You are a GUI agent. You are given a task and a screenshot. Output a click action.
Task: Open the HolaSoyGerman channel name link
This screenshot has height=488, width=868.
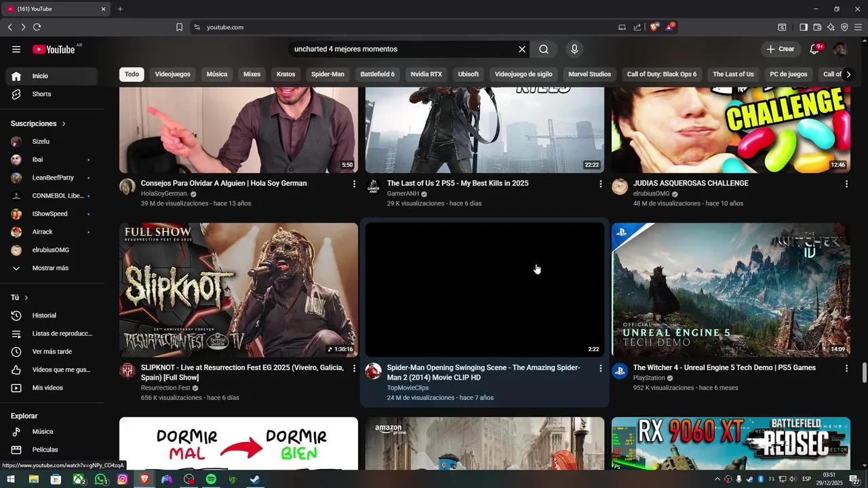click(x=165, y=194)
